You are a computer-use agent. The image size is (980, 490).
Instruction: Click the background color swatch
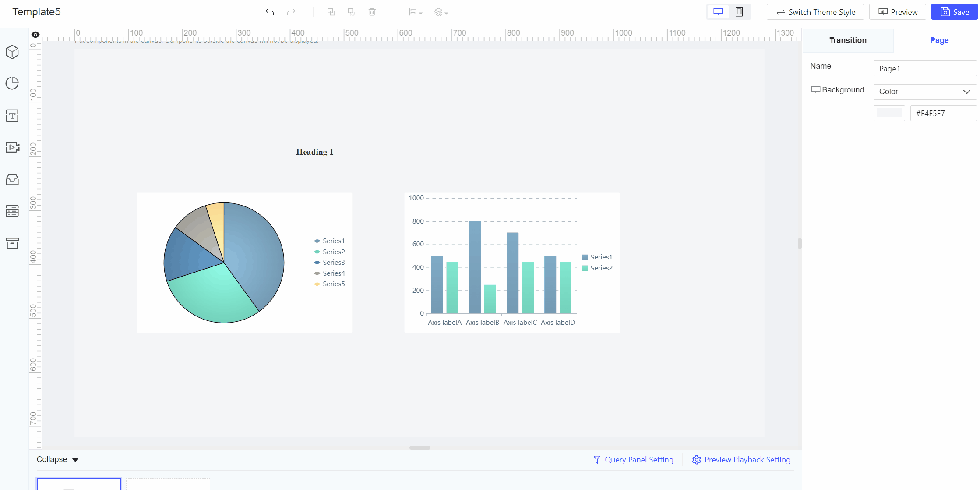[889, 113]
